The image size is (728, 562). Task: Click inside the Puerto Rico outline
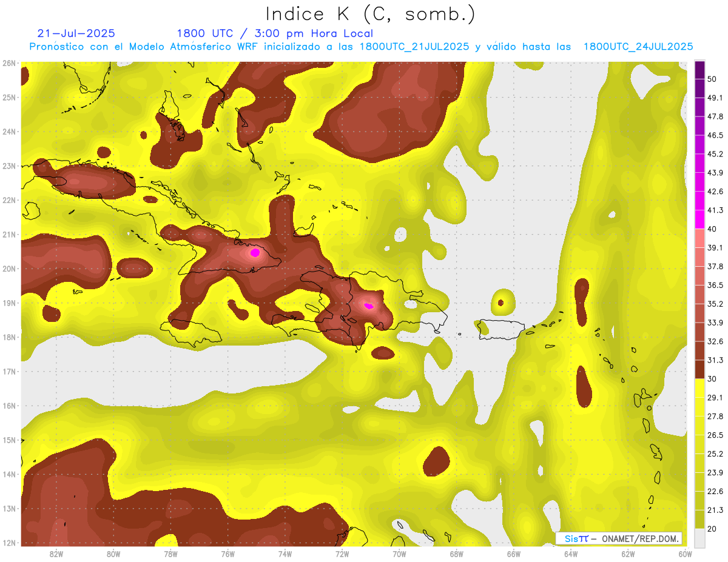pyautogui.click(x=500, y=329)
